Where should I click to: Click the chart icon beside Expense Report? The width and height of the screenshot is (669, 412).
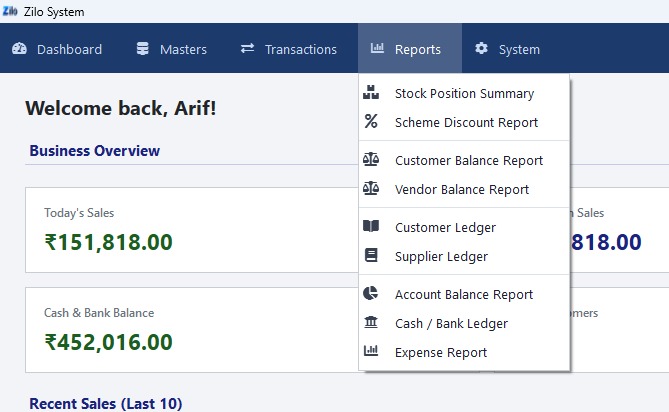tap(371, 351)
